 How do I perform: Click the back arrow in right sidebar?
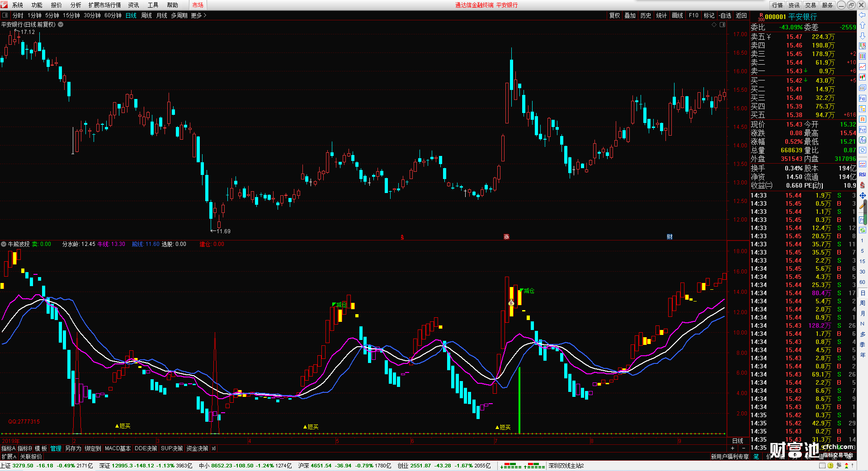coord(863,15)
